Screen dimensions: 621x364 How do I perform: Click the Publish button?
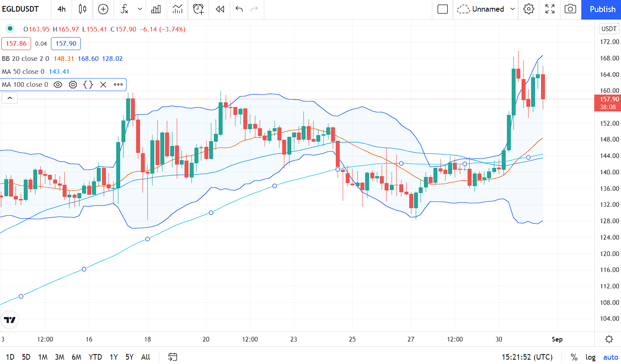602,9
